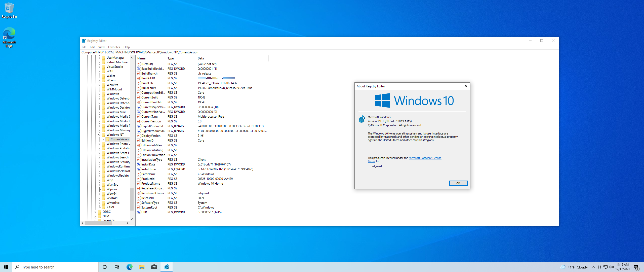Launch Edge from the taskbar
Screen dimensions: 644x272
coord(129,267)
